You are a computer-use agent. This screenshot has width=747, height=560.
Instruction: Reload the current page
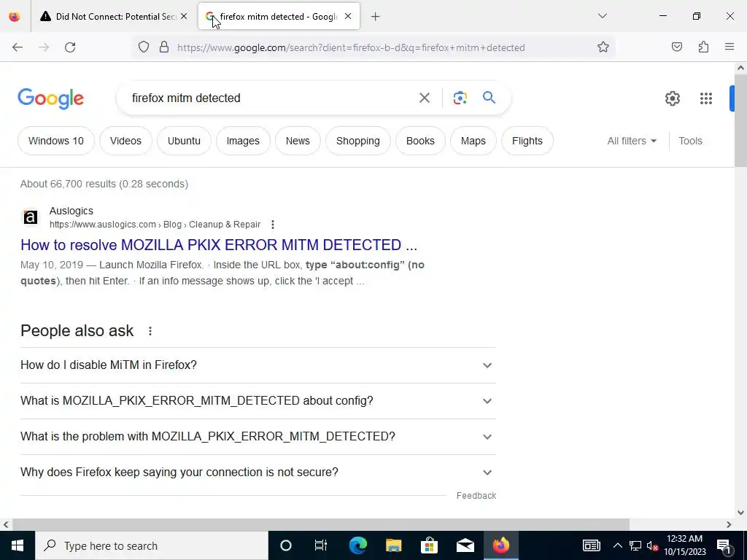pyautogui.click(x=70, y=47)
